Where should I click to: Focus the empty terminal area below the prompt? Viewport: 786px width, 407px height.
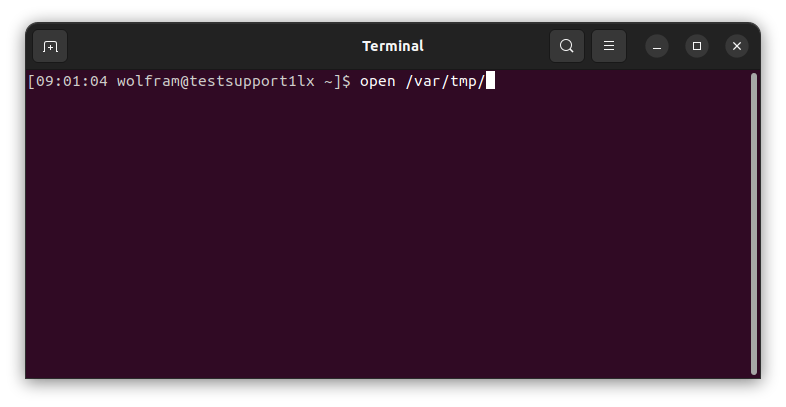[388, 240]
